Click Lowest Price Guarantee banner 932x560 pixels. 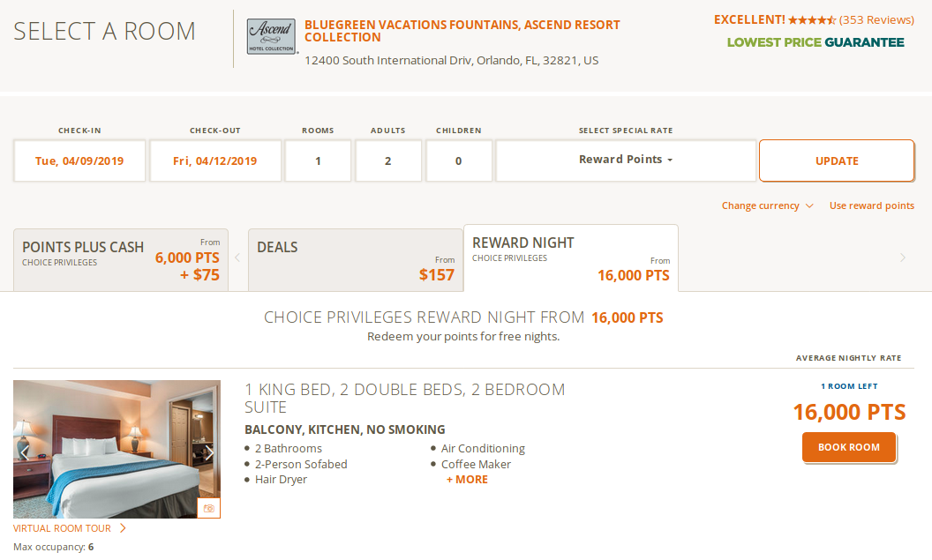815,42
